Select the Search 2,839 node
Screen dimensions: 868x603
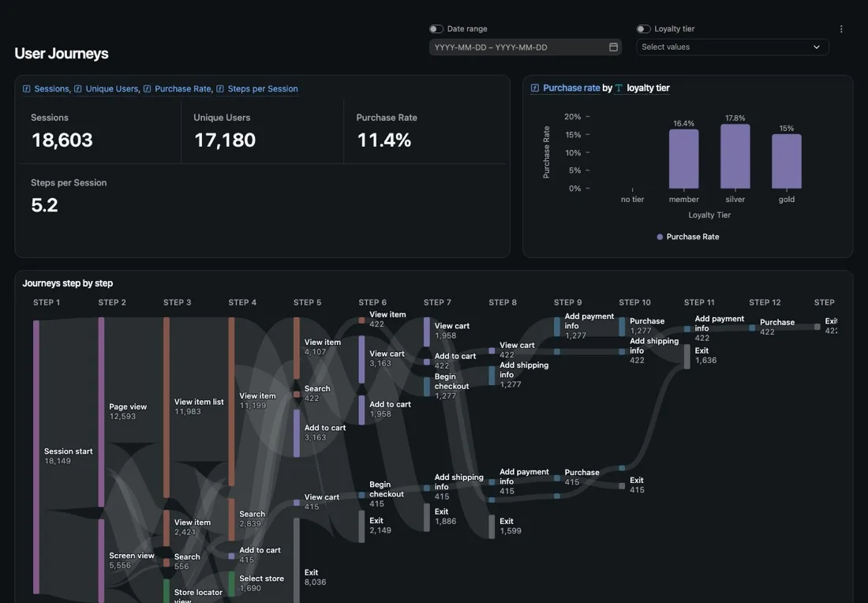[231, 519]
